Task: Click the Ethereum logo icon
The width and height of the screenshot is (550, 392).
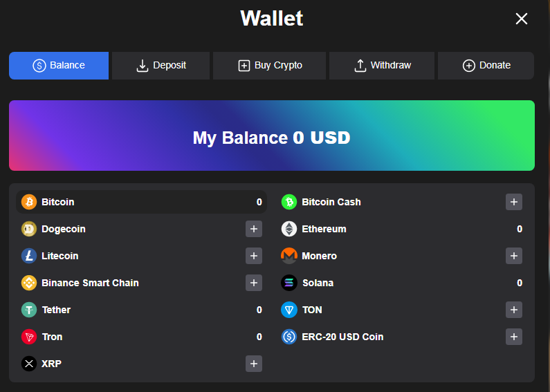Action: tap(289, 229)
